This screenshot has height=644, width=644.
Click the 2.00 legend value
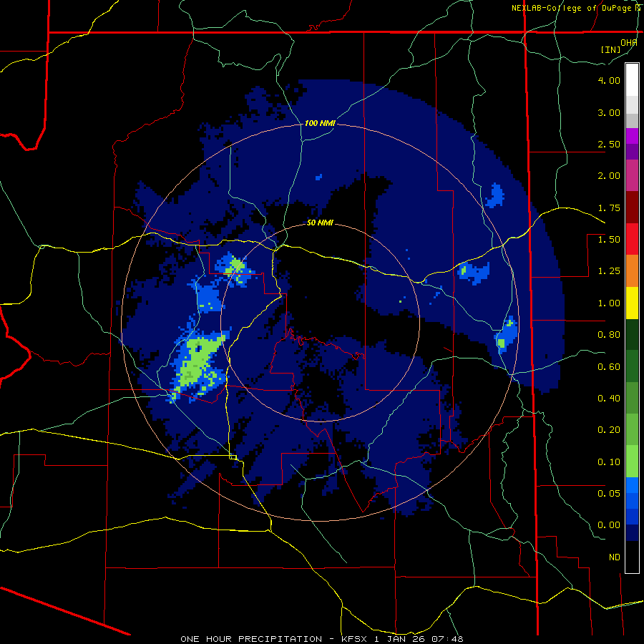click(x=609, y=176)
